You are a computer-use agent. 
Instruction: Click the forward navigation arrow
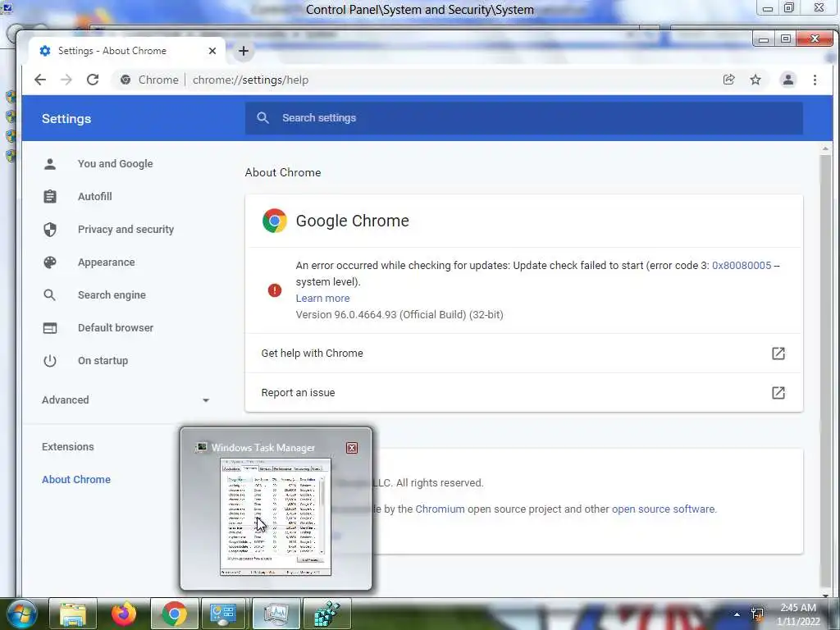pyautogui.click(x=66, y=80)
